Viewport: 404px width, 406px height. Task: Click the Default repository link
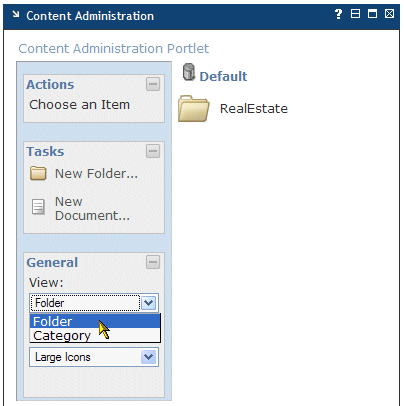(x=223, y=76)
